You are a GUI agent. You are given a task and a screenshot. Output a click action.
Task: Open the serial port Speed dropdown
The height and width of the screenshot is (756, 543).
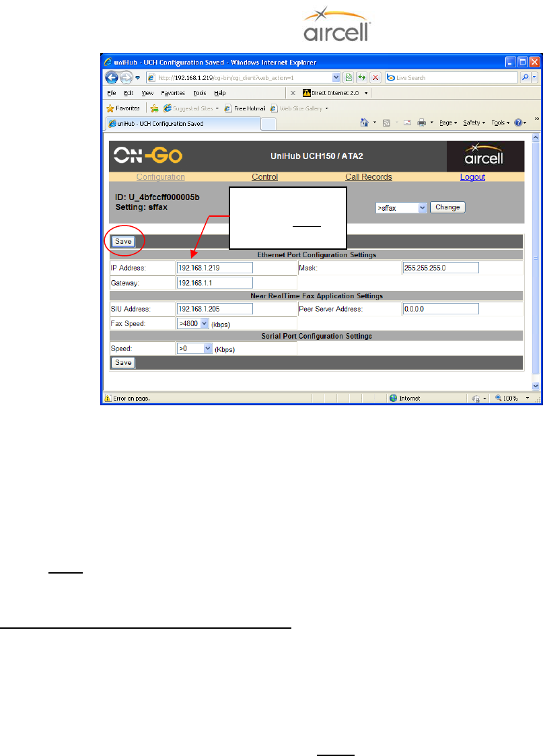194,348
